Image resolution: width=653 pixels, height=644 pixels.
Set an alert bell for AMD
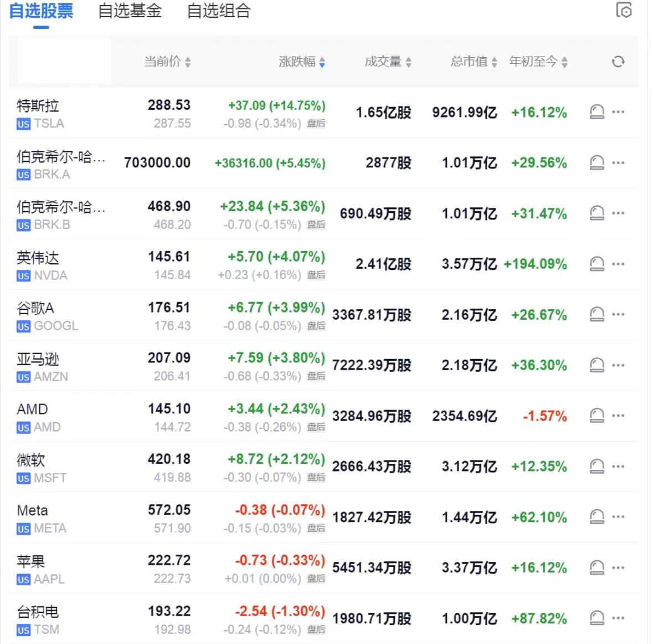(x=597, y=416)
